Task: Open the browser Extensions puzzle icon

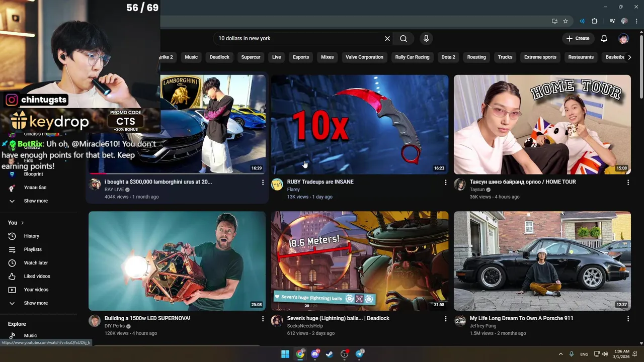Action: click(x=595, y=21)
